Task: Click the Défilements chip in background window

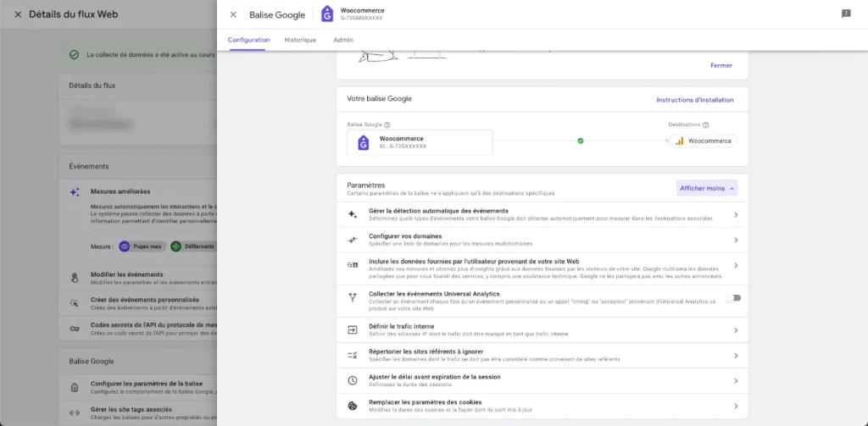Action: pos(193,246)
